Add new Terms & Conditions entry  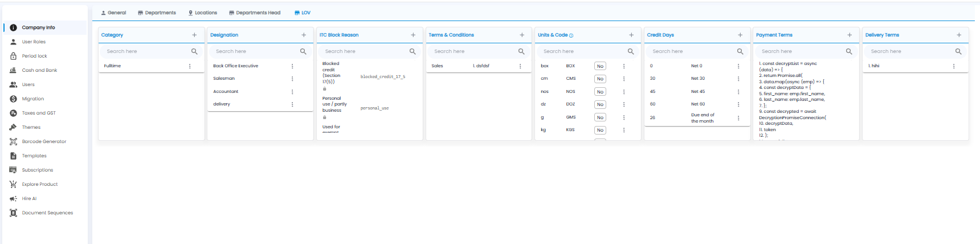pyautogui.click(x=522, y=35)
